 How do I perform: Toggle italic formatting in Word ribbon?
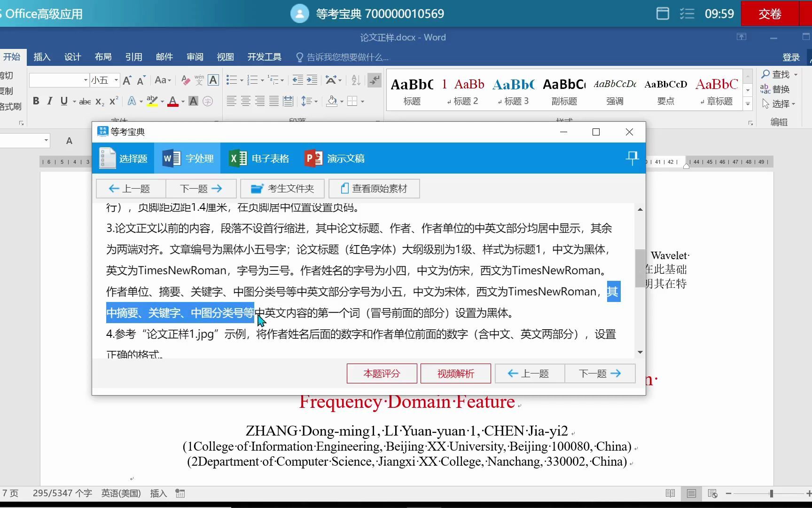pos(49,101)
